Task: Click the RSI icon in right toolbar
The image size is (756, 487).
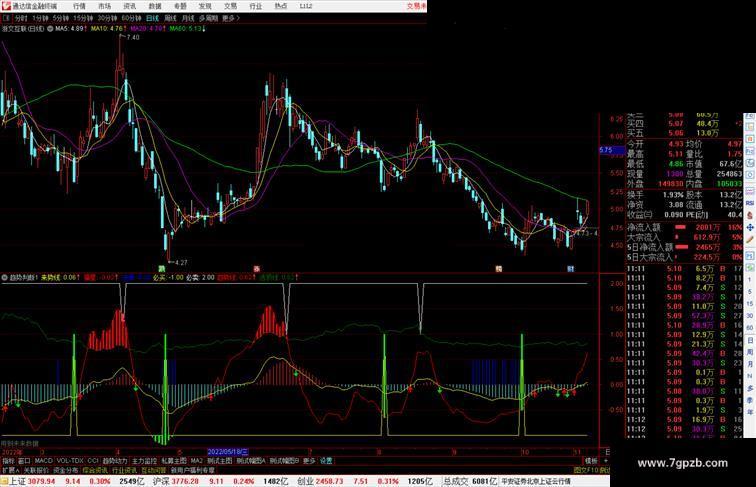Action: click(x=750, y=203)
